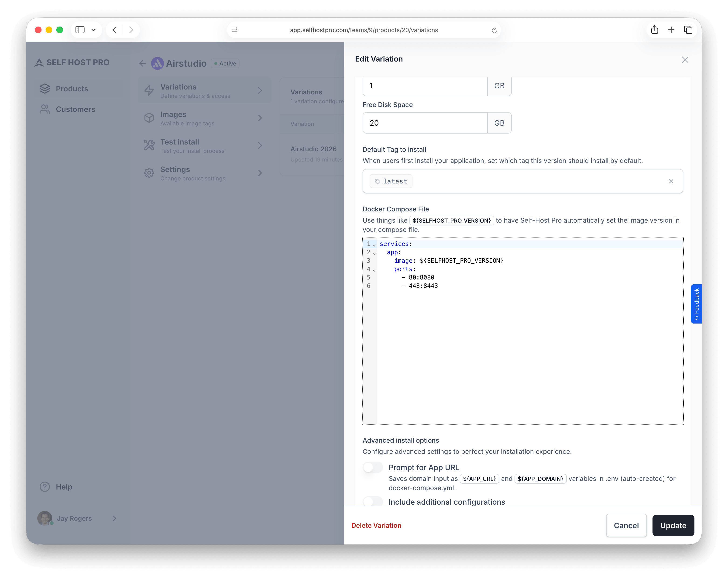Open Products in the sidebar
728x579 pixels.
pos(78,89)
